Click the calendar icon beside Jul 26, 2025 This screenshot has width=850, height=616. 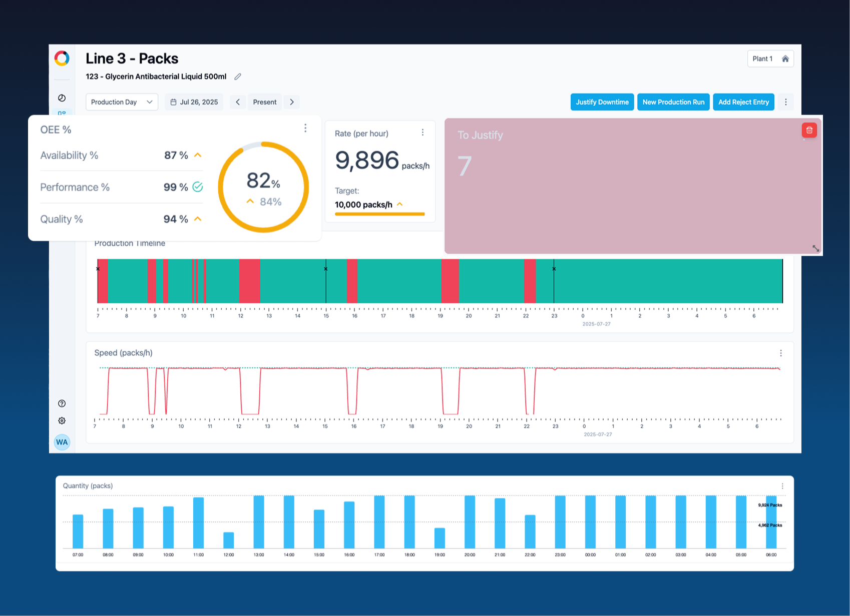[173, 102]
